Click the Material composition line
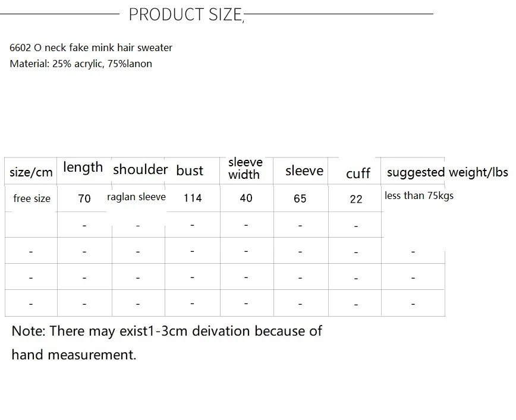 tap(81, 64)
